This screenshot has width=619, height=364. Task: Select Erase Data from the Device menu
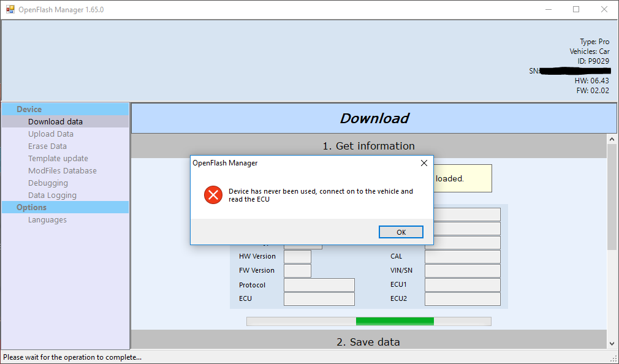tap(47, 146)
